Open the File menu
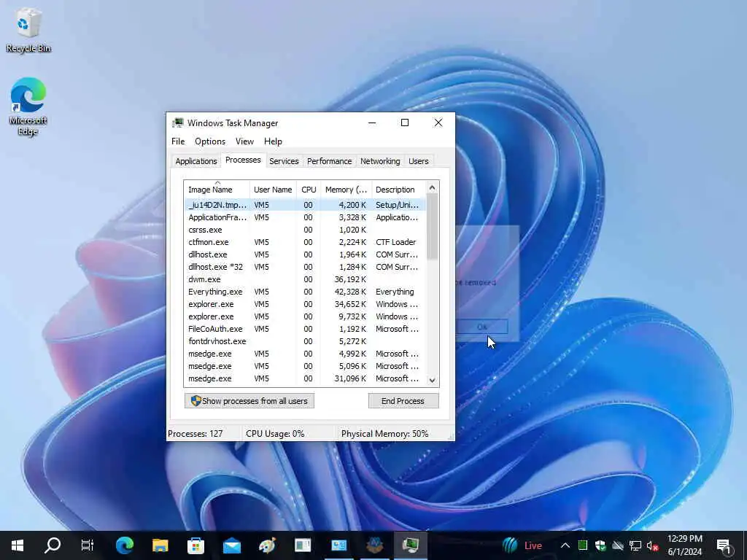Image resolution: width=747 pixels, height=560 pixels. coord(178,141)
